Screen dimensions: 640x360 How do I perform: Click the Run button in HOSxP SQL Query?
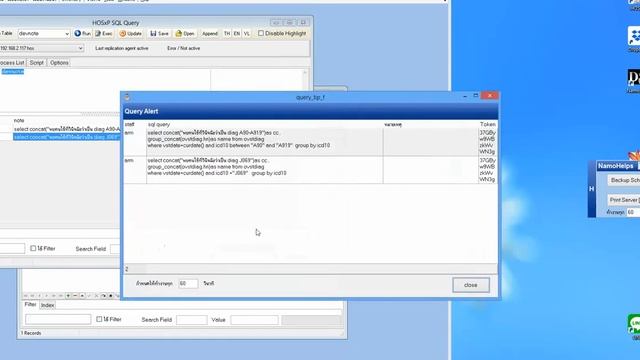[x=82, y=33]
